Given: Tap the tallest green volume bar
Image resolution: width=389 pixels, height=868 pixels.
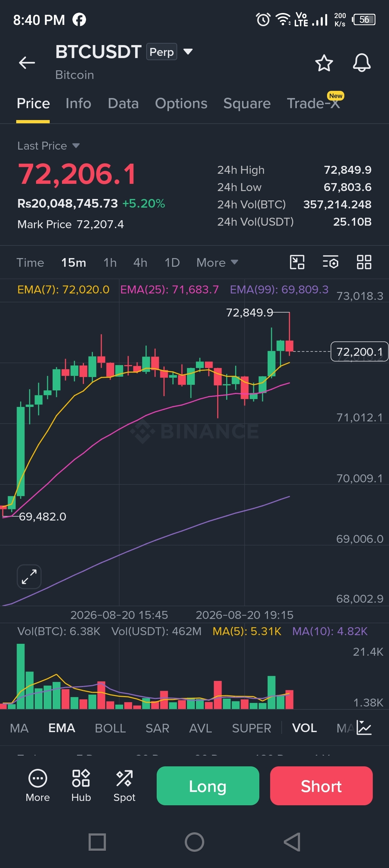Looking at the screenshot, I should pyautogui.click(x=21, y=676).
